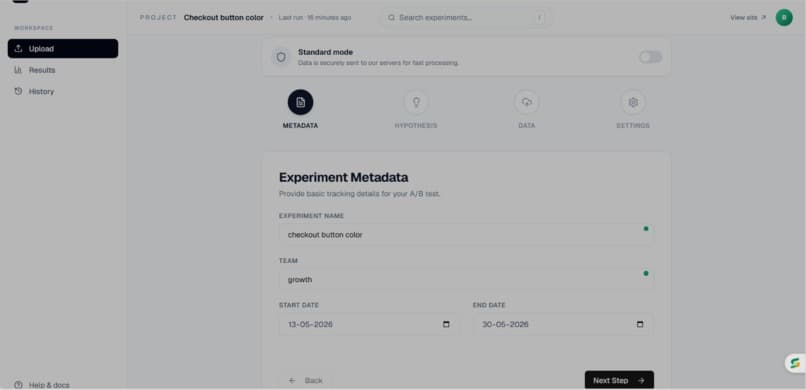806x390 pixels.
Task: Click the Next Step button
Action: (619, 380)
